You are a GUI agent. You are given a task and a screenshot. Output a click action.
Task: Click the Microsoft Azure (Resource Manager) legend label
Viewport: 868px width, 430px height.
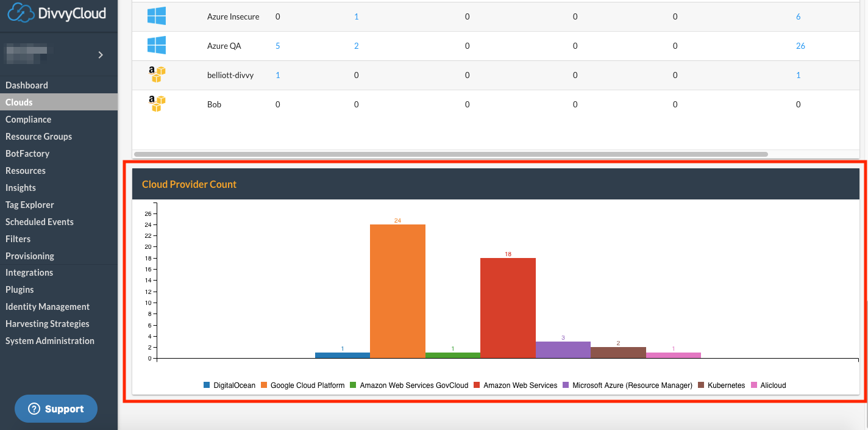point(632,385)
